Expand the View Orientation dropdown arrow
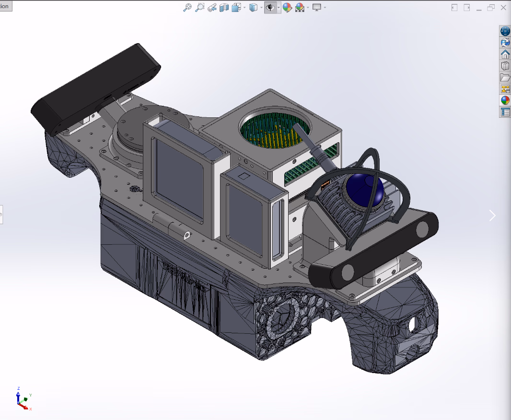511x420 pixels. 244,8
